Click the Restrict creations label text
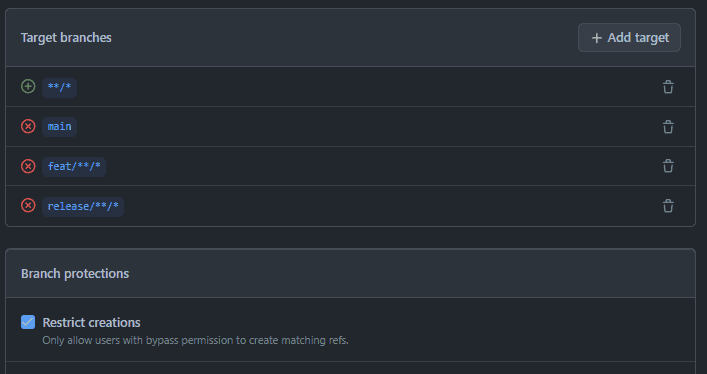 point(91,323)
